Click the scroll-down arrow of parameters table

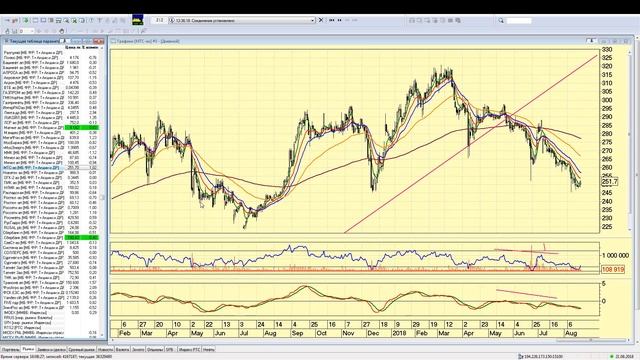(102, 336)
